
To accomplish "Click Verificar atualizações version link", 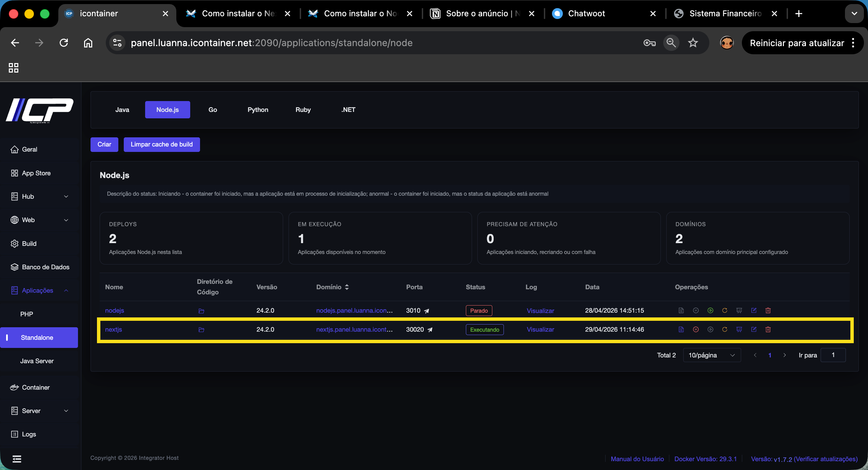I will click(x=826, y=459).
